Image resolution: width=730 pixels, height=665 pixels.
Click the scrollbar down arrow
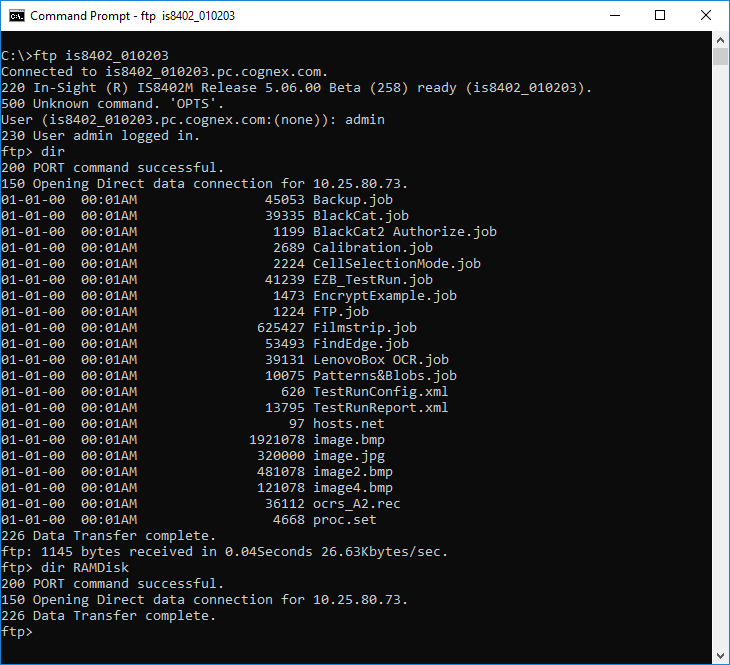point(720,655)
